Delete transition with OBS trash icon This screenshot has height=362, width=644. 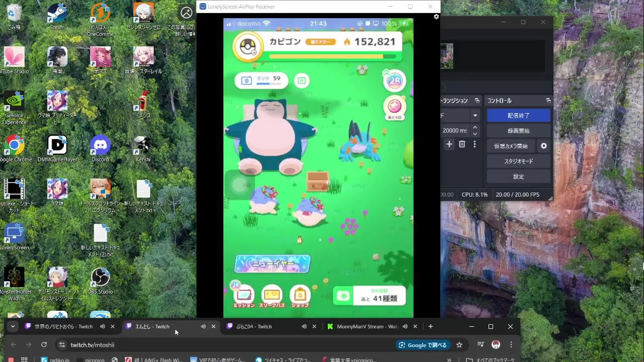point(462,144)
